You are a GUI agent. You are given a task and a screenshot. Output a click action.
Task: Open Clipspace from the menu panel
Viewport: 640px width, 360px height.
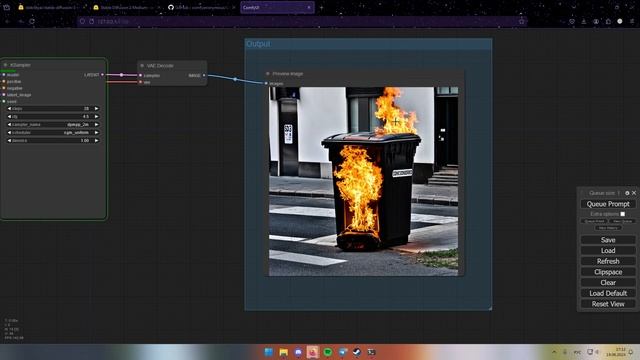click(608, 272)
